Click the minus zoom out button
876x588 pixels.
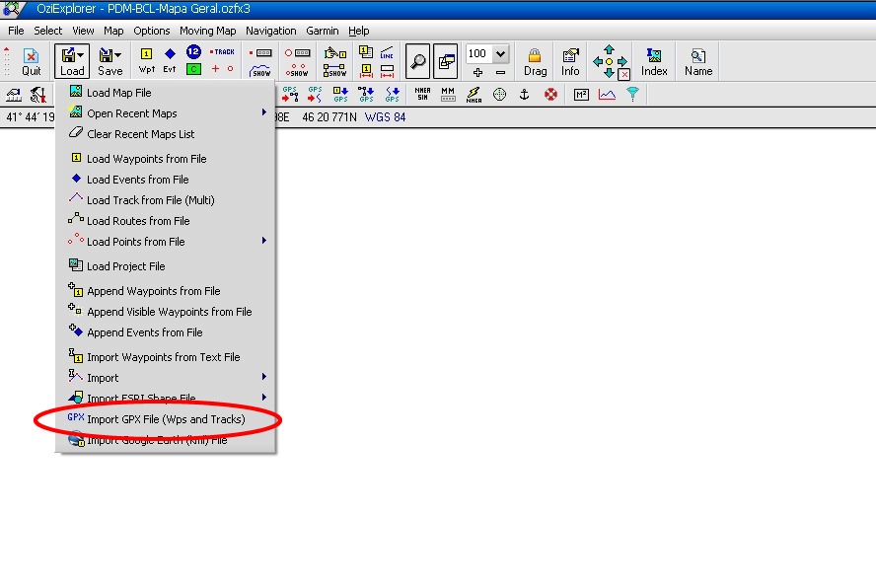[x=500, y=72]
